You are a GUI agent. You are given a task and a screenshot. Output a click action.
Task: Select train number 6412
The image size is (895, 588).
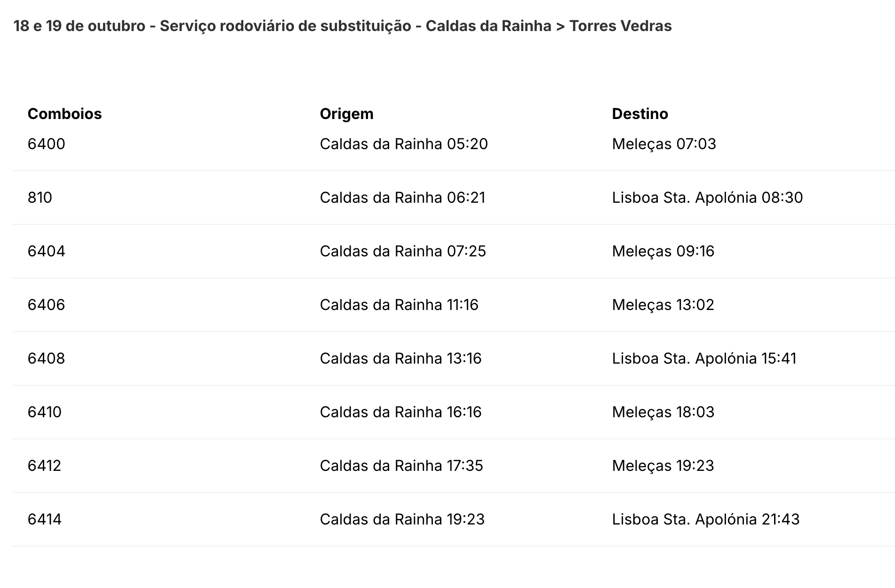[x=44, y=466]
